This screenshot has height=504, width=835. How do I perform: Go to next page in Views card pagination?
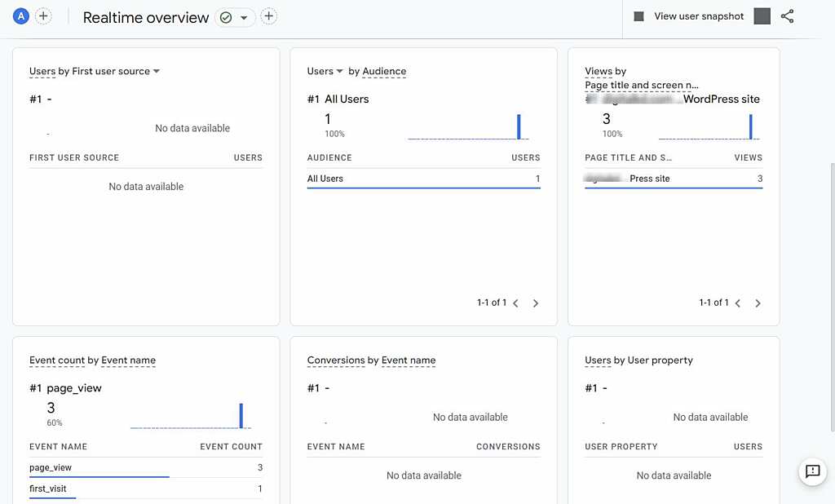(x=758, y=303)
